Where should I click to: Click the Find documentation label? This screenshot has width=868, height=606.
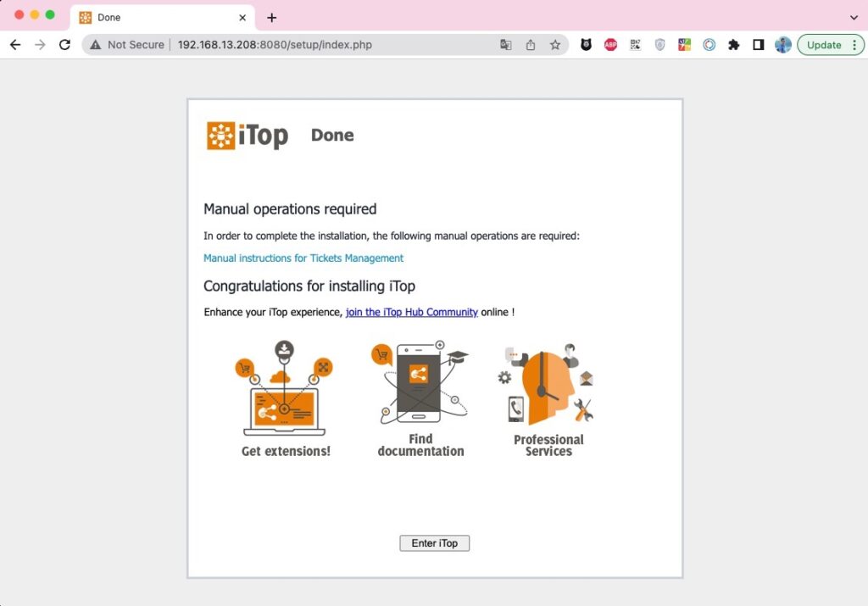[420, 445]
